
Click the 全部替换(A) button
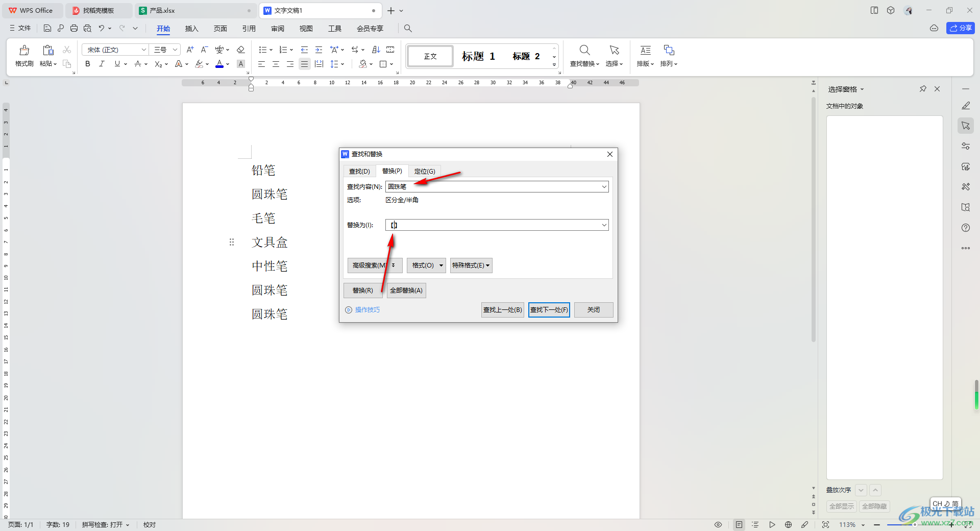click(406, 291)
